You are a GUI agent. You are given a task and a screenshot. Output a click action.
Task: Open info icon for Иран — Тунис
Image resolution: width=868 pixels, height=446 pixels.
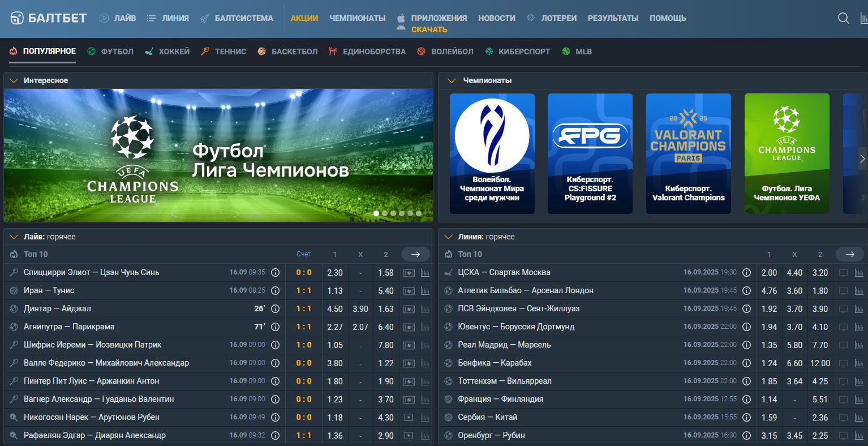click(275, 290)
